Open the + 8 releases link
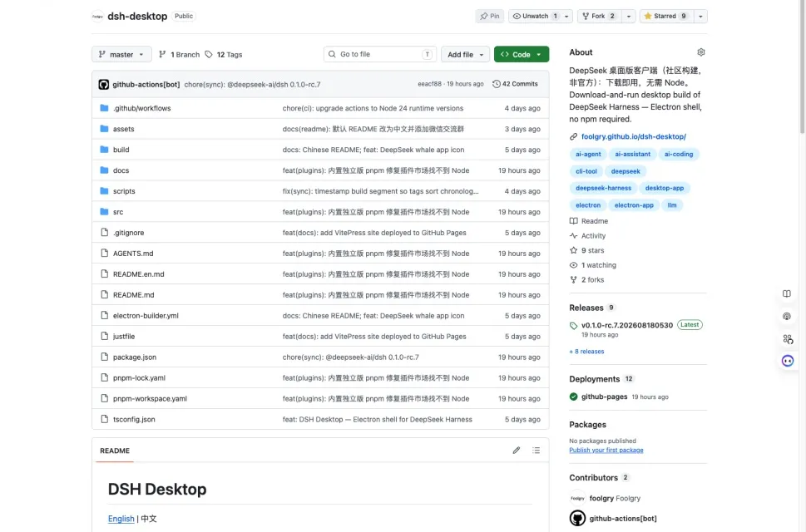This screenshot has width=806, height=532. (586, 352)
